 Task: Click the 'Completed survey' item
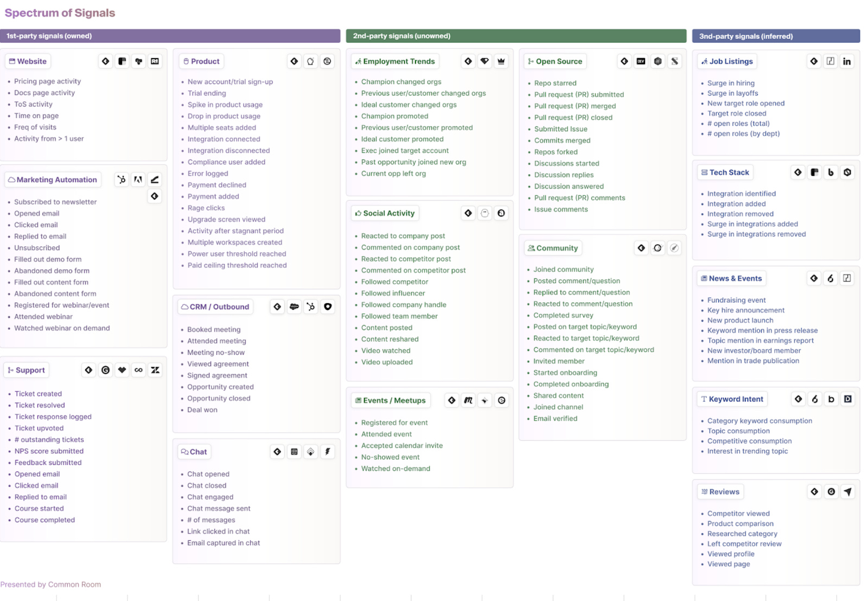point(563,315)
